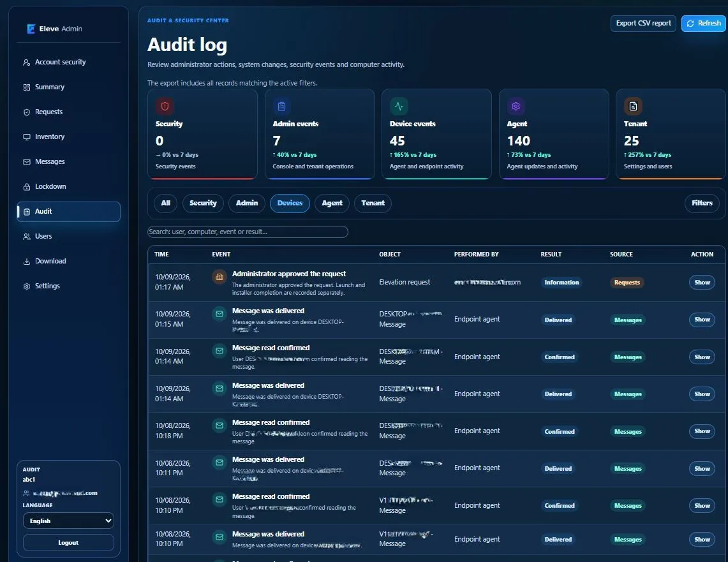
Task: Show details for 01:15 AM delivered message
Action: click(x=702, y=320)
